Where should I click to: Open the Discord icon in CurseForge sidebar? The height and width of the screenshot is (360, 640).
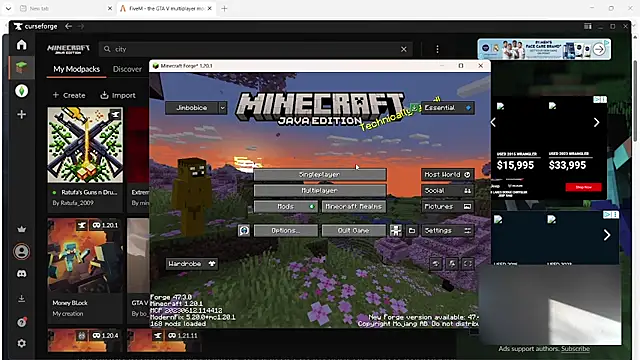coord(22,273)
